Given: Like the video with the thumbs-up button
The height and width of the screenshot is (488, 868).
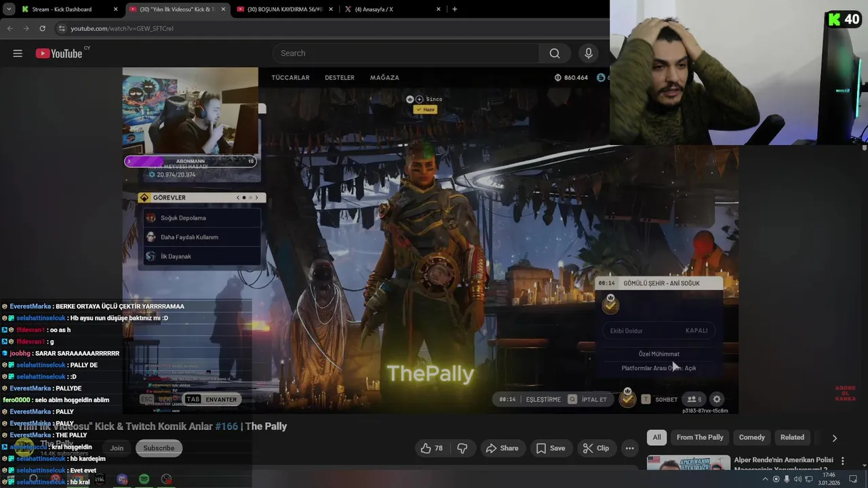Looking at the screenshot, I should coord(431,448).
